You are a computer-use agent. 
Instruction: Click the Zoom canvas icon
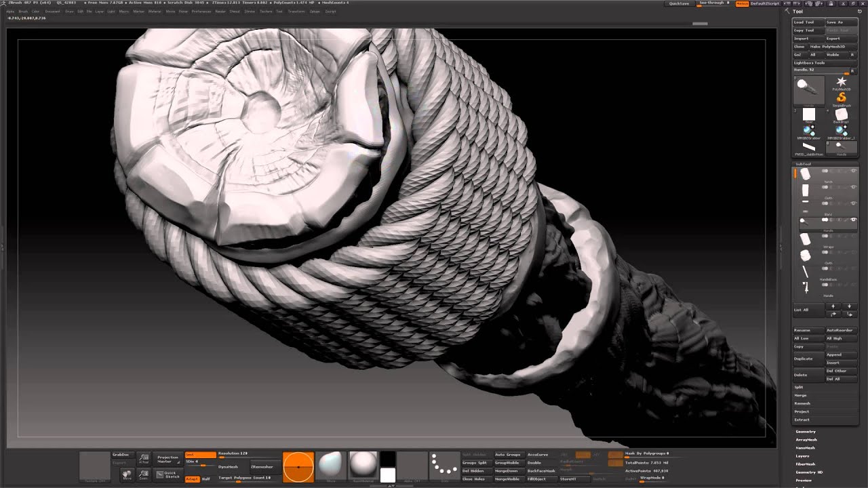point(144,475)
